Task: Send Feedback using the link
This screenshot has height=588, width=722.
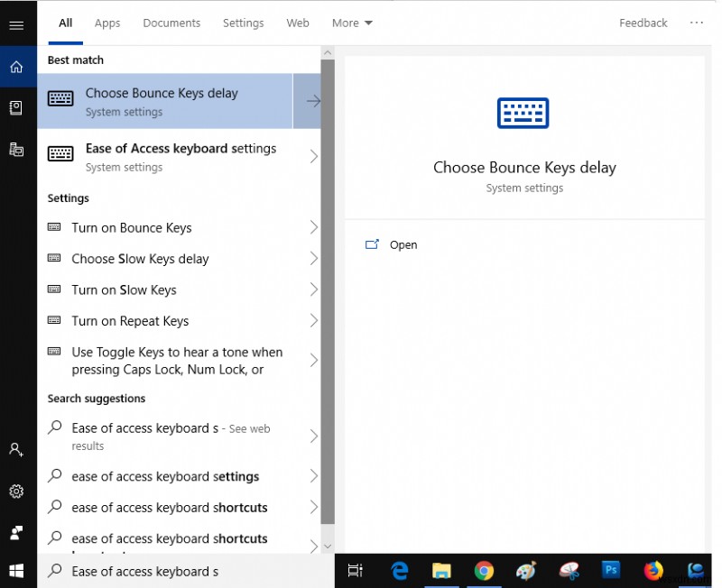Action: click(643, 23)
